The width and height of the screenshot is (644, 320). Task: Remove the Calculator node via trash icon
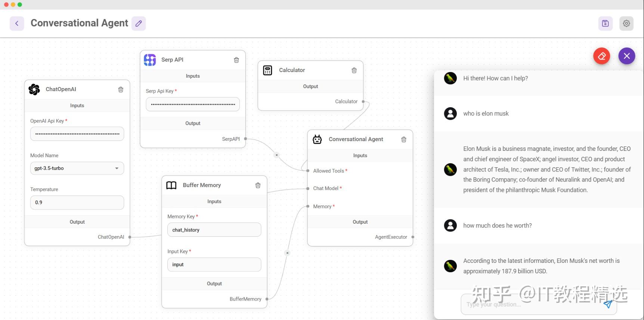pyautogui.click(x=354, y=70)
